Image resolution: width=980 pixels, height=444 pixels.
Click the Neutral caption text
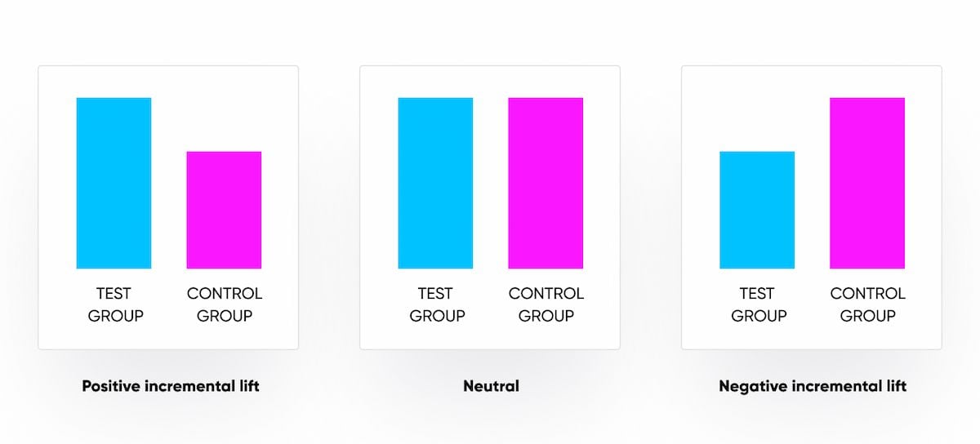click(x=491, y=386)
